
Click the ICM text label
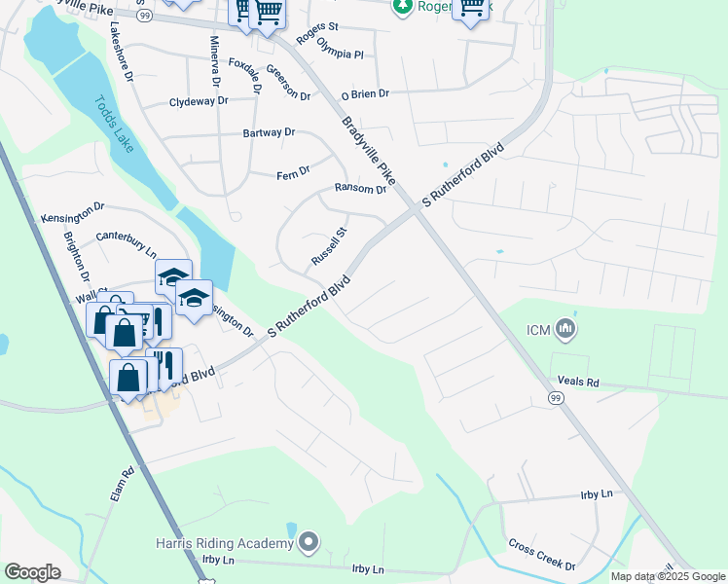pyautogui.click(x=538, y=330)
